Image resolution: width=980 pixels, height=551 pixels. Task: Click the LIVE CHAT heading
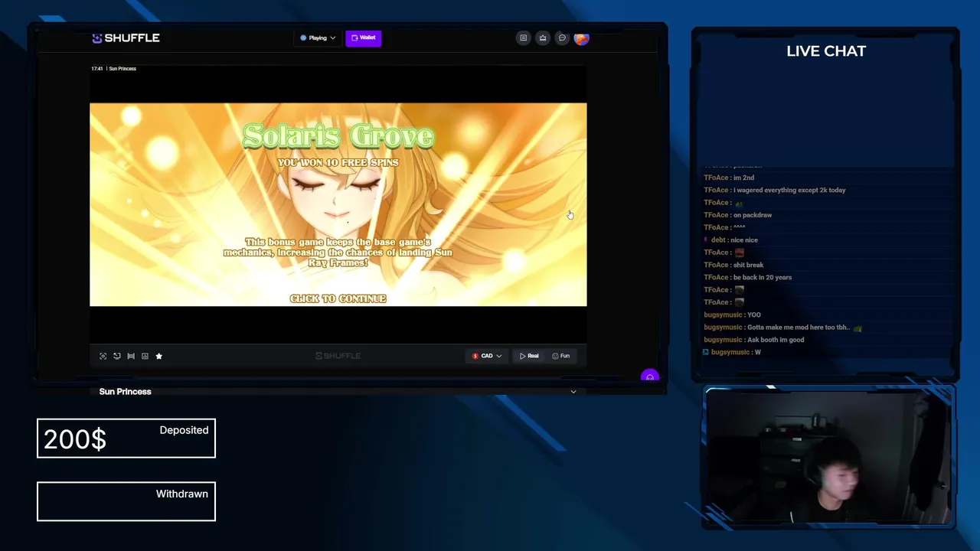tap(826, 51)
